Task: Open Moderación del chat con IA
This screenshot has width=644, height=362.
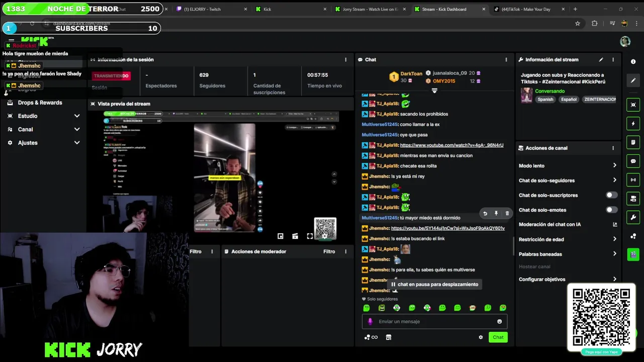Action: [568, 224]
